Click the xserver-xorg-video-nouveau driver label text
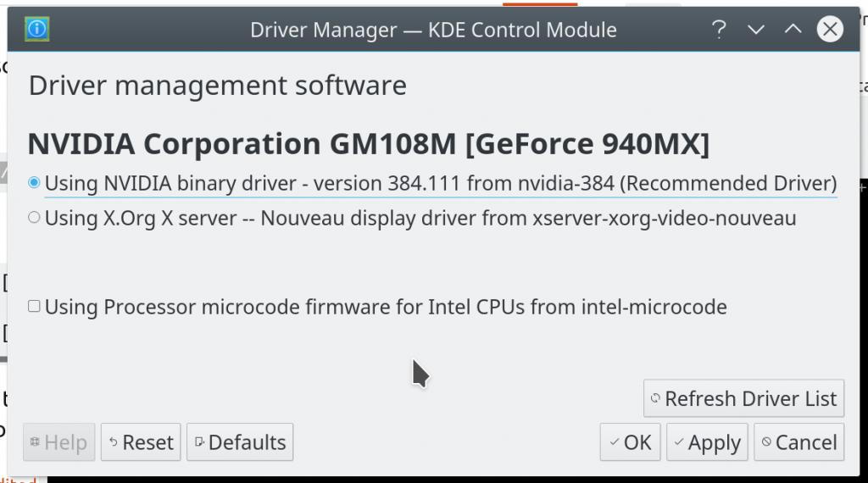868x483 pixels. [664, 218]
